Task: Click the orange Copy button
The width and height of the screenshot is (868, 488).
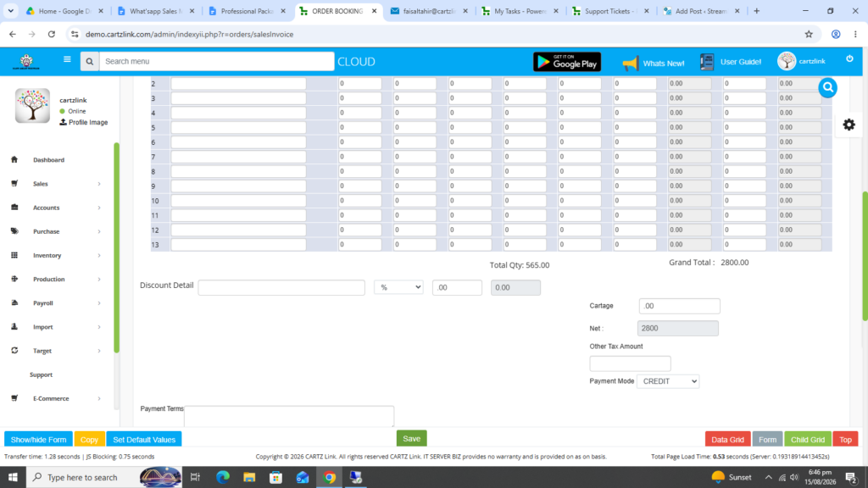Action: [x=89, y=440]
